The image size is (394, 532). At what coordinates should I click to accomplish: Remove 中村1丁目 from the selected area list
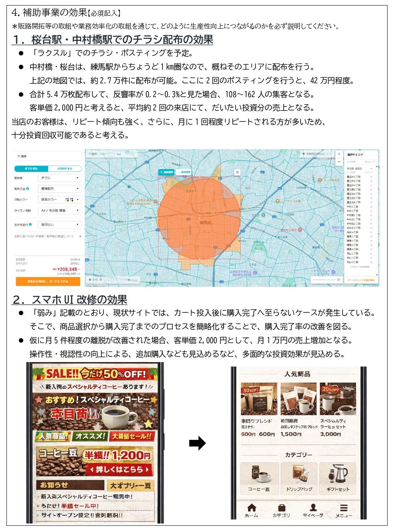[372, 207]
